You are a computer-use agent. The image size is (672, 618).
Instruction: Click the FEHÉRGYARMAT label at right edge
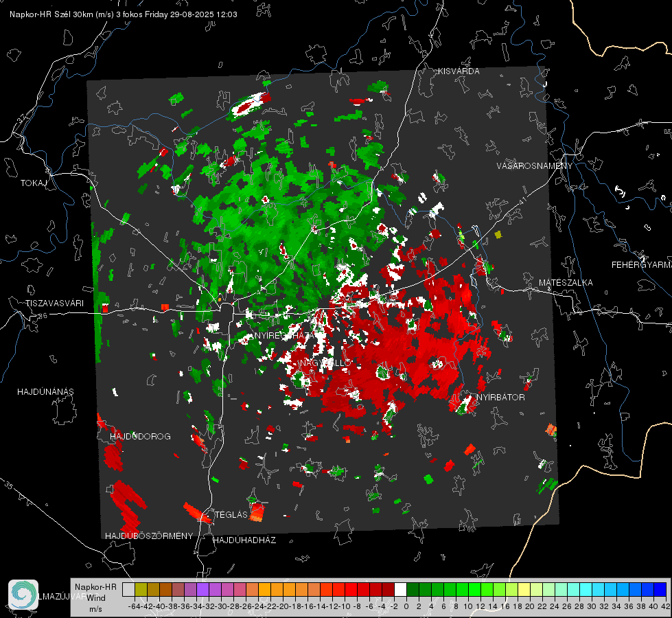(x=642, y=265)
